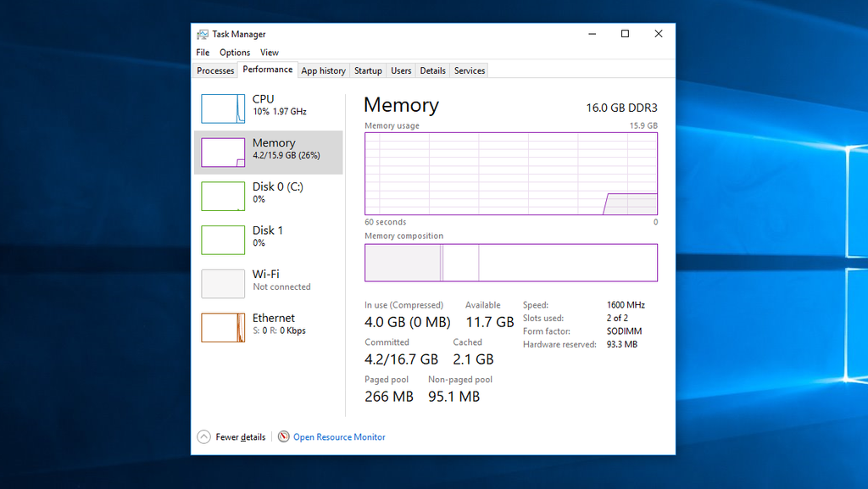This screenshot has height=489, width=868.
Task: Click the Fewer details chevron icon
Action: 203,437
